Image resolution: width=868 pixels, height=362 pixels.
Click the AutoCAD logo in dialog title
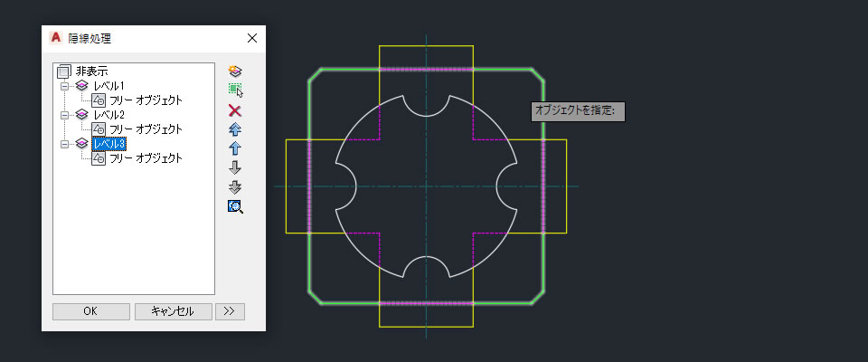pos(55,38)
